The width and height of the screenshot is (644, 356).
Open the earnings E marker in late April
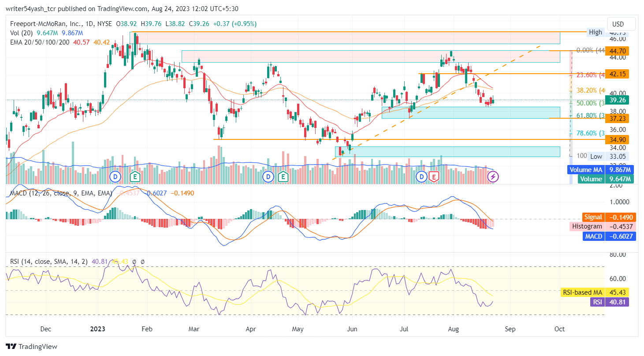click(283, 177)
